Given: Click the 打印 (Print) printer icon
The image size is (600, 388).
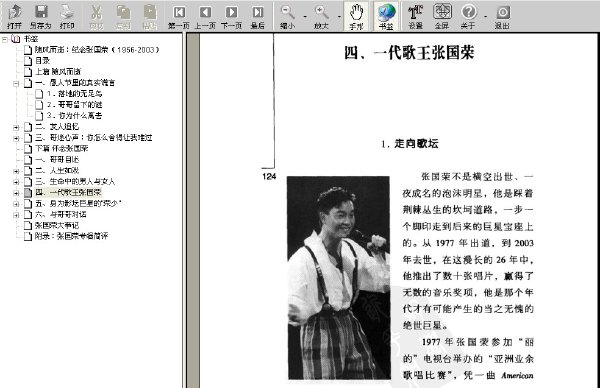Looking at the screenshot, I should (x=67, y=12).
